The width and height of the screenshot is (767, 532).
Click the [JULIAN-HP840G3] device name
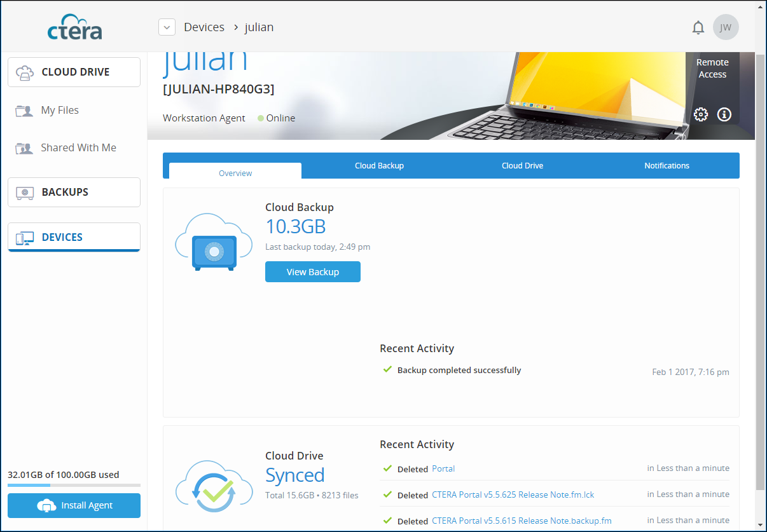click(219, 89)
